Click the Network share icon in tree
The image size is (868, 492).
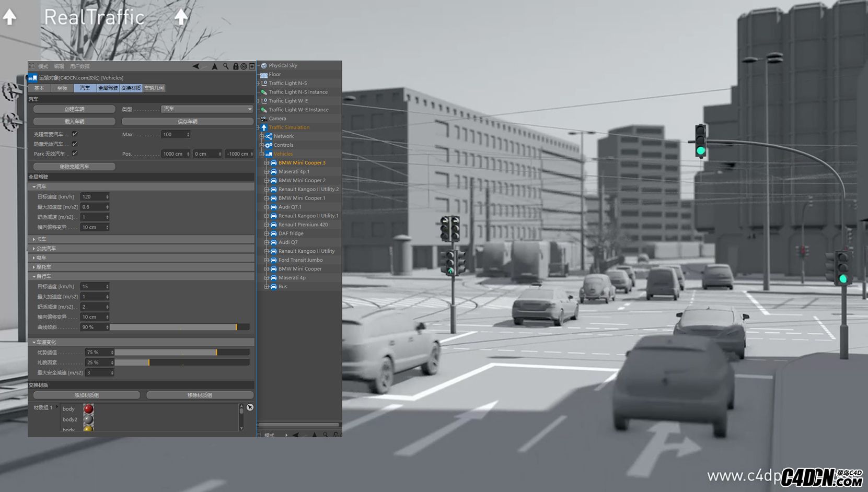269,136
